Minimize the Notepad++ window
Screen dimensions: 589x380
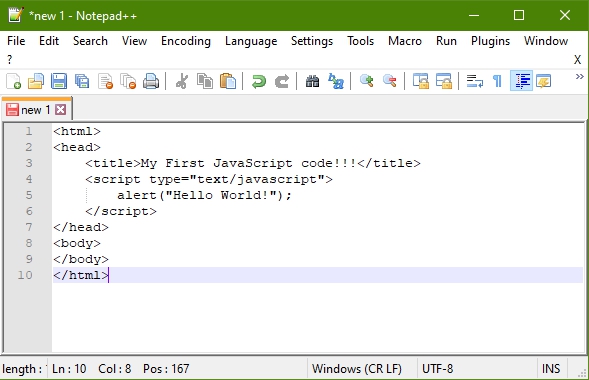pyautogui.click(x=474, y=15)
